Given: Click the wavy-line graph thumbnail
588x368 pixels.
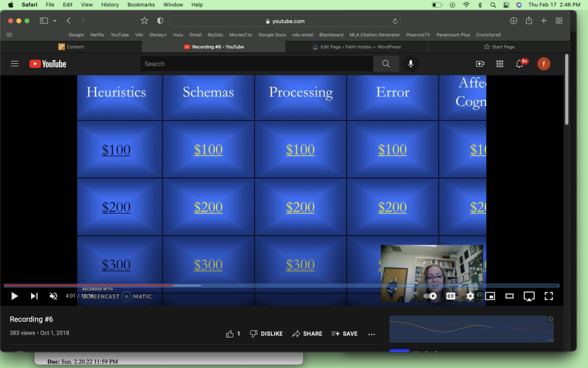Looking at the screenshot, I should pos(471,329).
